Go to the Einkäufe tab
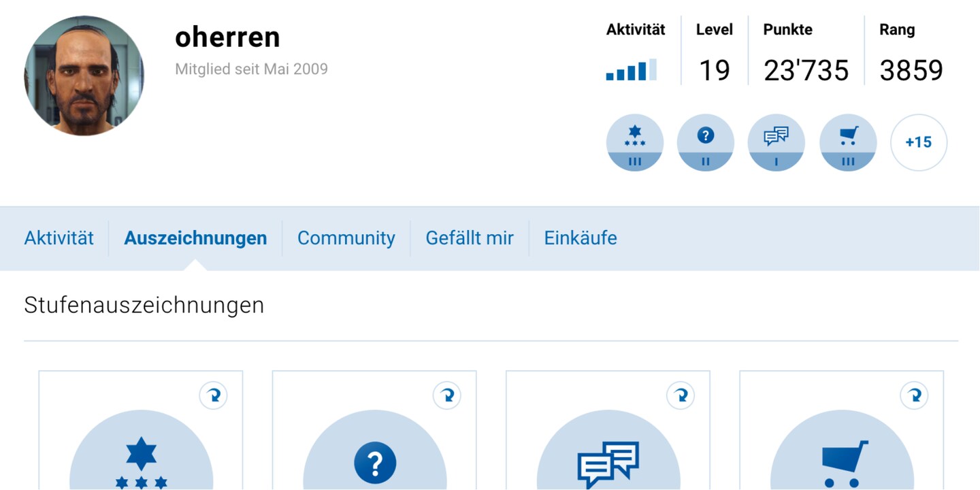980x490 pixels. pyautogui.click(x=581, y=238)
